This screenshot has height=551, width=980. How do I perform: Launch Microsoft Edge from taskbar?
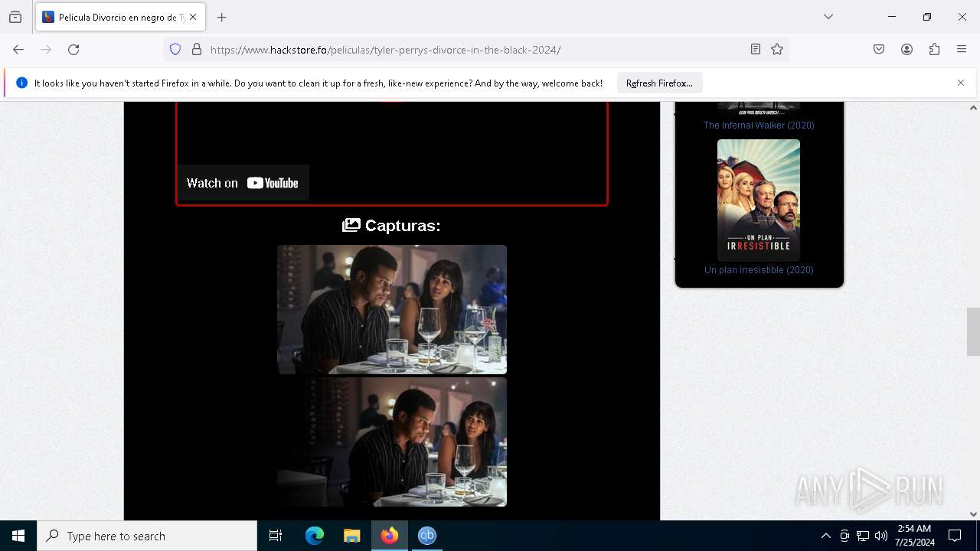pos(315,536)
